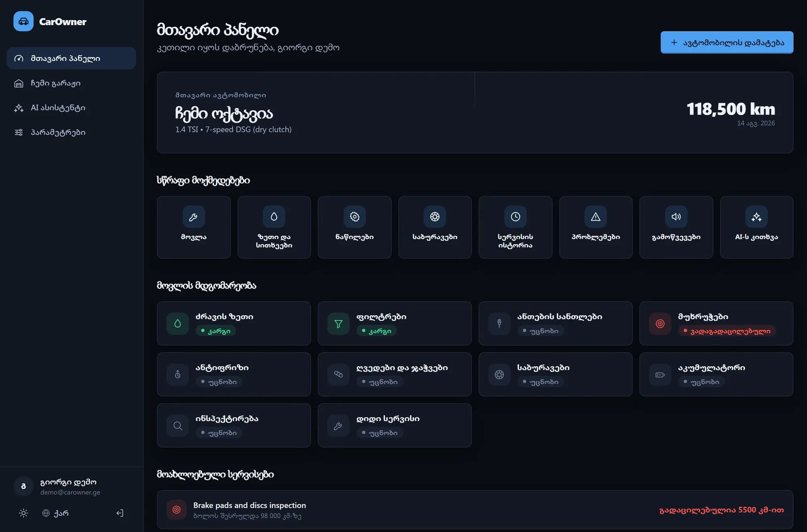Screen dimensions: 807x532
Task: Click the ავტომობილის დამატება button
Action: [x=727, y=42]
